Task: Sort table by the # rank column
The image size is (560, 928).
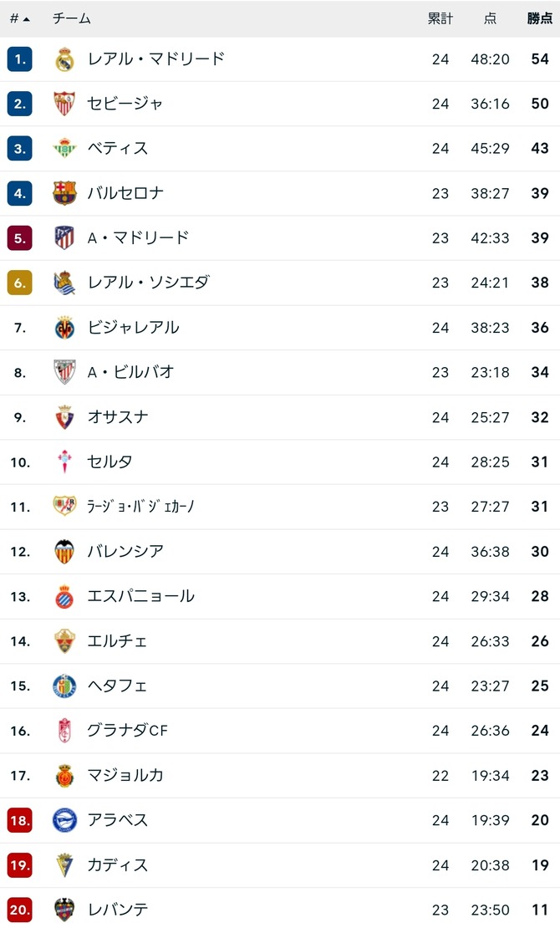Action: coord(19,18)
